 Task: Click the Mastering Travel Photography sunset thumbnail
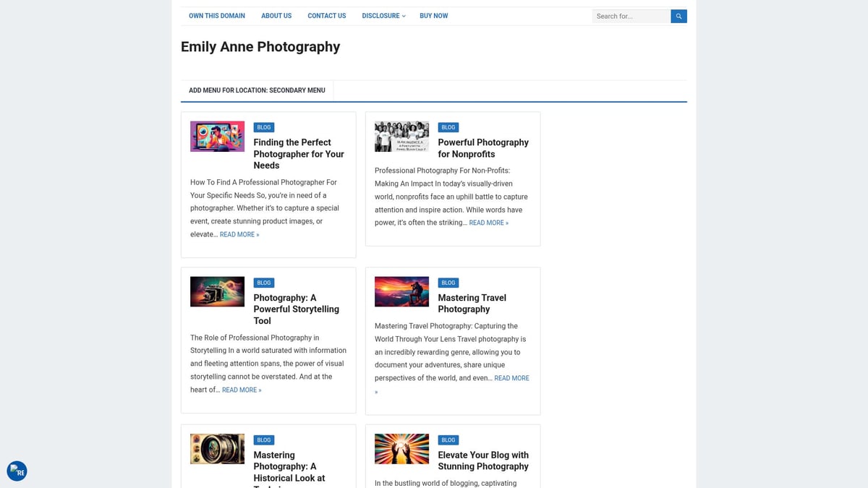pyautogui.click(x=401, y=291)
